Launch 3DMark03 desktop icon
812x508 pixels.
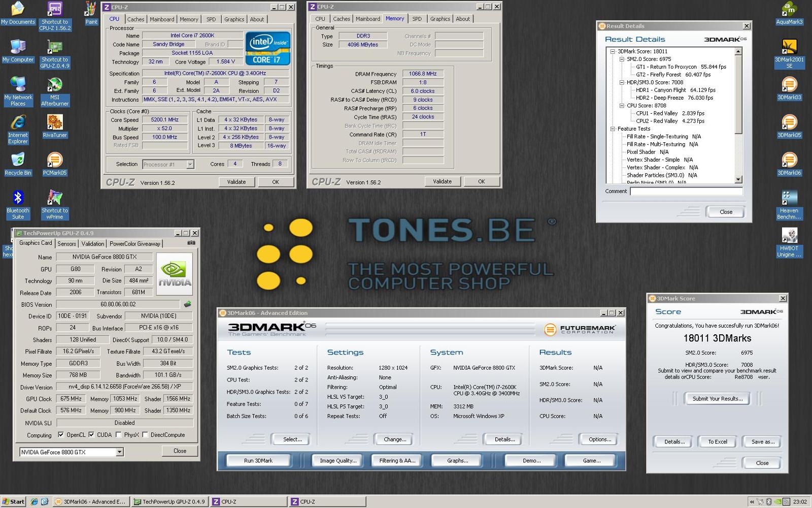tap(789, 89)
